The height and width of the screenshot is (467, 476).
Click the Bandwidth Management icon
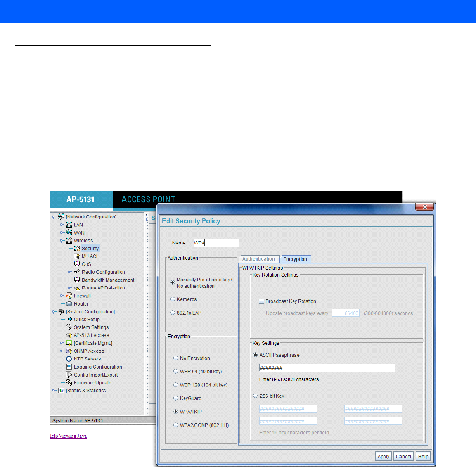(77, 280)
